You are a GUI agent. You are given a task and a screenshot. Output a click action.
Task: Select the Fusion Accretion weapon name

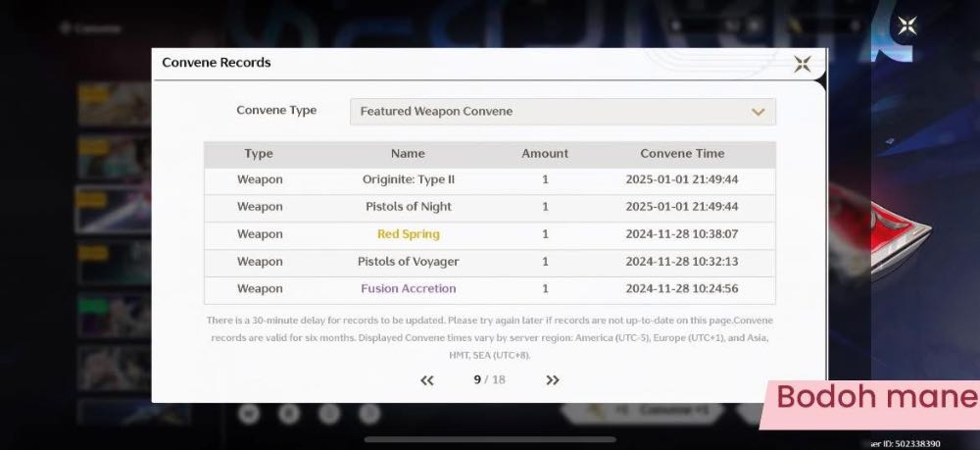tap(408, 289)
